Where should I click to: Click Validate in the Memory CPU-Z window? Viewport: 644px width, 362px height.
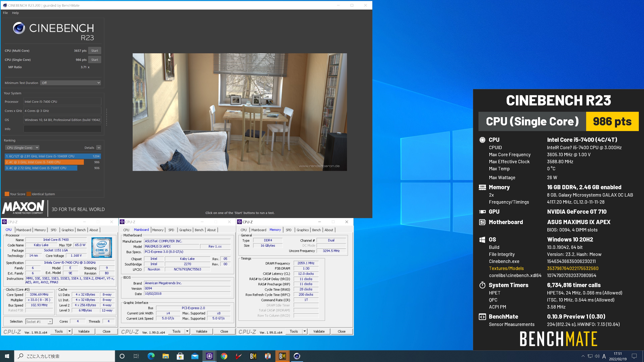tap(319, 331)
